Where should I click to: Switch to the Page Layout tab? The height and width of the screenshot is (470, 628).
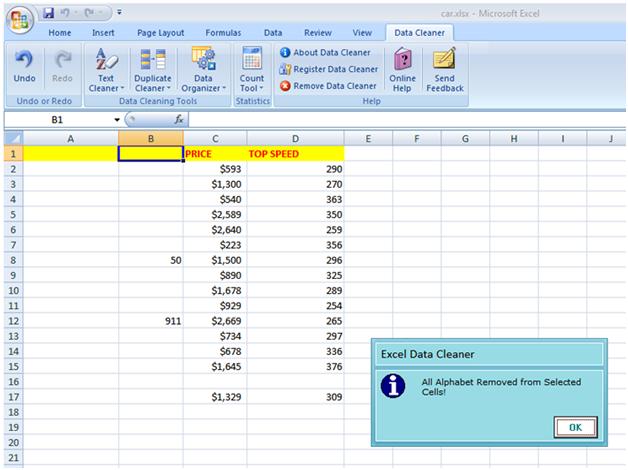point(161,33)
